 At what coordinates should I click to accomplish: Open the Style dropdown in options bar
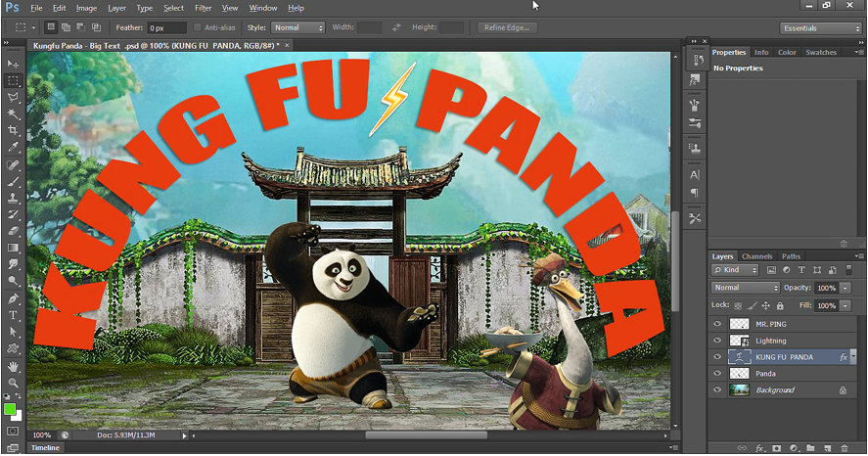[x=297, y=27]
